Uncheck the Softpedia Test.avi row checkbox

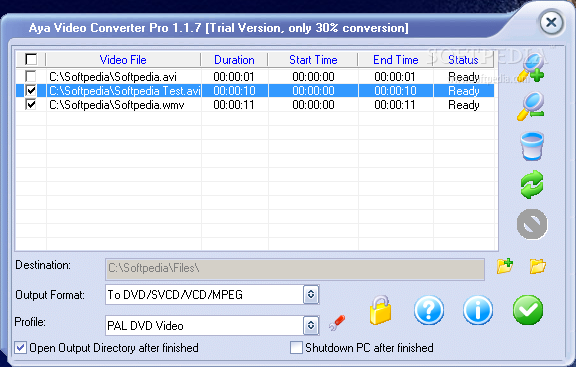pos(31,90)
